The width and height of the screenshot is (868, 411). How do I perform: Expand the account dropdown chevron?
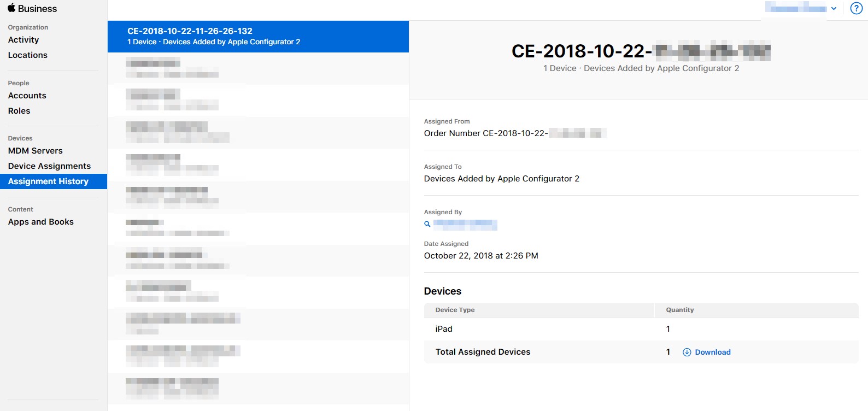click(834, 9)
